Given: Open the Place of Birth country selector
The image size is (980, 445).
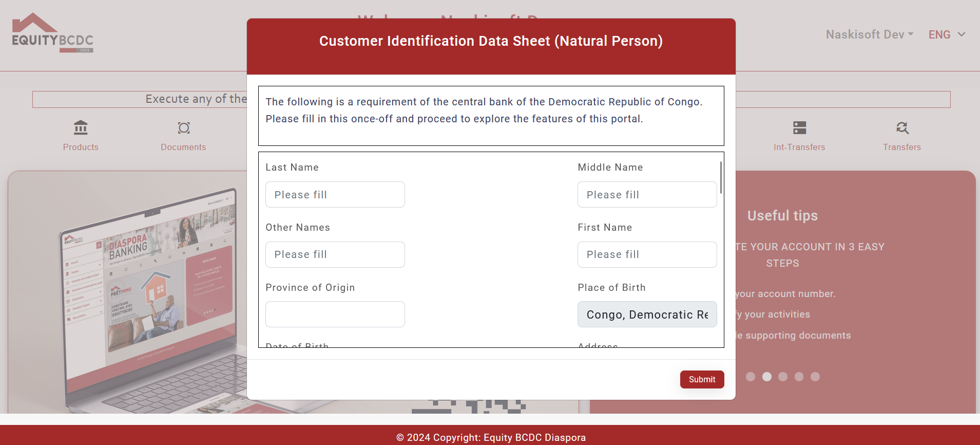Looking at the screenshot, I should 647,314.
